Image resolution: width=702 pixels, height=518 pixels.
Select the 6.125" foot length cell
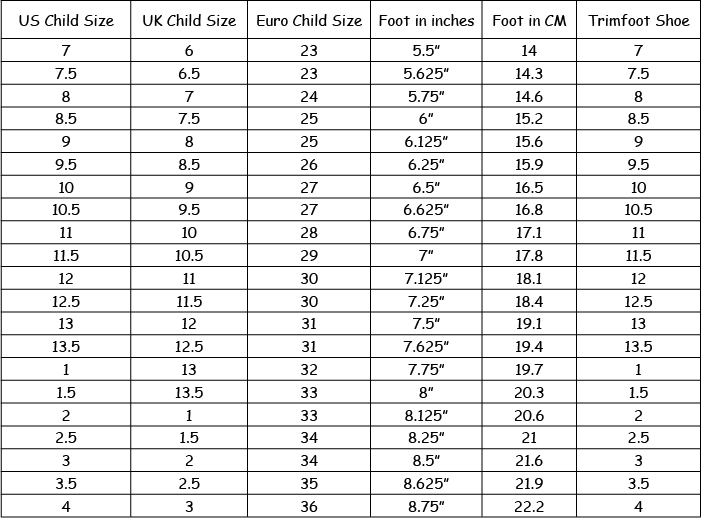pyautogui.click(x=426, y=141)
